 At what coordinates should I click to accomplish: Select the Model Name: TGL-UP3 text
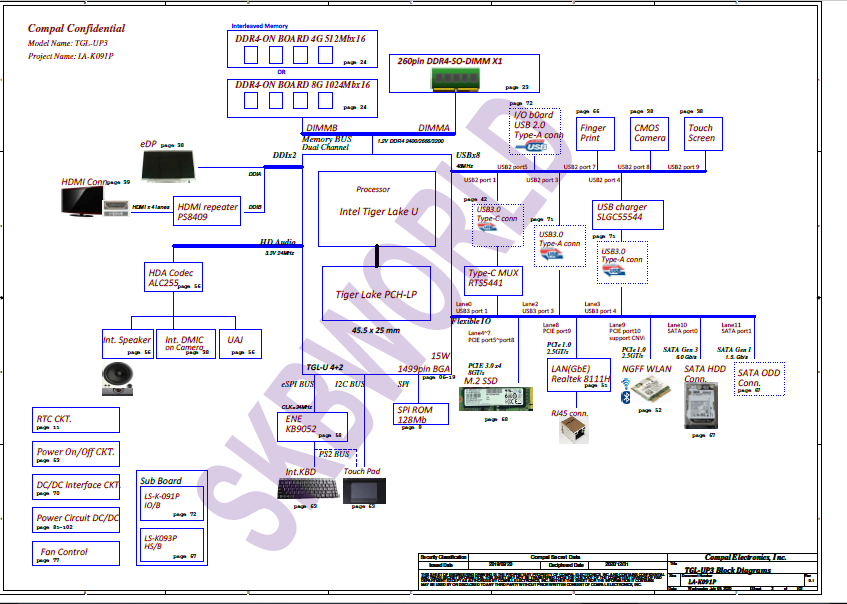click(x=68, y=43)
